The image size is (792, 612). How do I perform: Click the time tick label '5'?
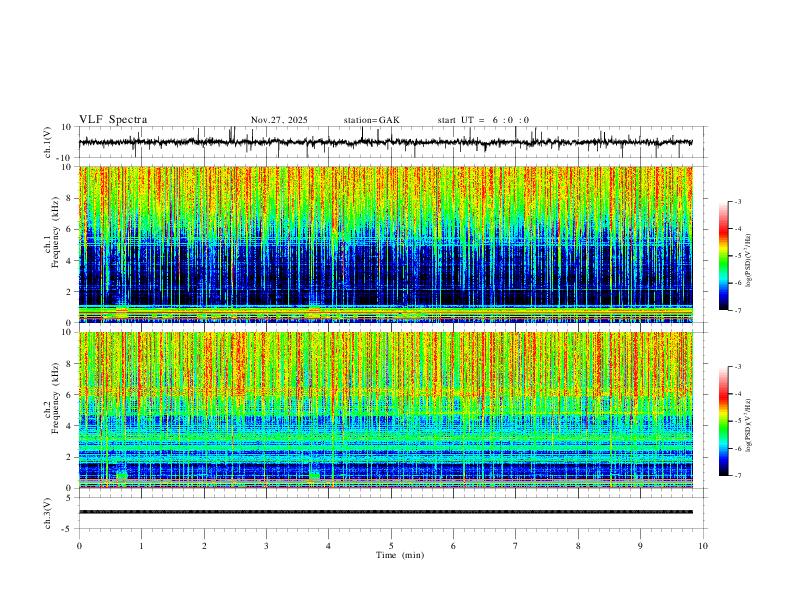pyautogui.click(x=391, y=546)
